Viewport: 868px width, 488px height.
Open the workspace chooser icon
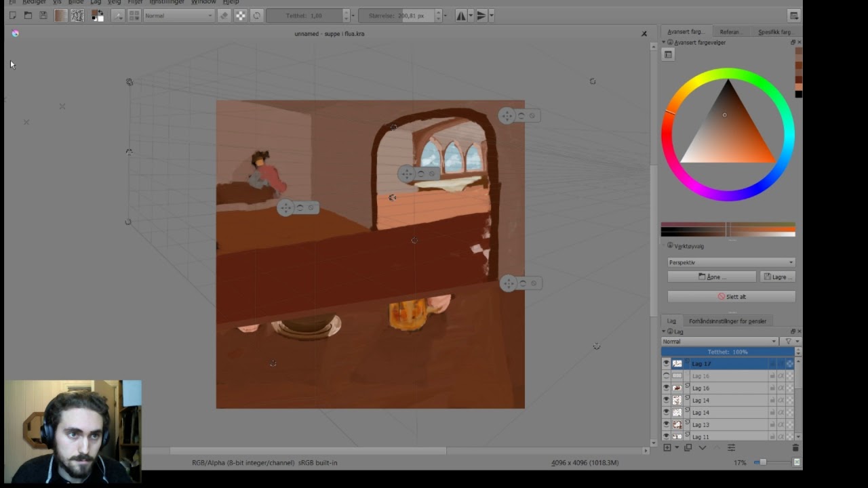[x=793, y=16]
